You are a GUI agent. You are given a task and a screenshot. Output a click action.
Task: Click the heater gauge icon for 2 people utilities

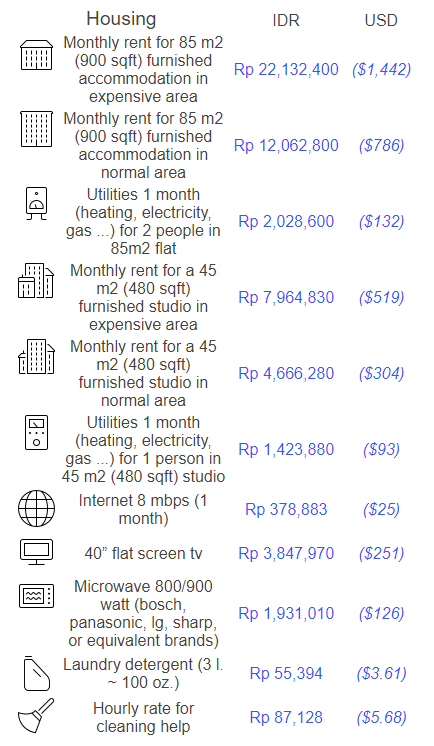(36, 204)
